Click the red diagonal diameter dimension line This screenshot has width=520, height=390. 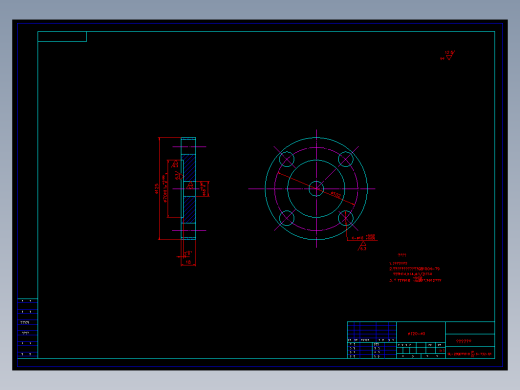pyautogui.click(x=316, y=189)
